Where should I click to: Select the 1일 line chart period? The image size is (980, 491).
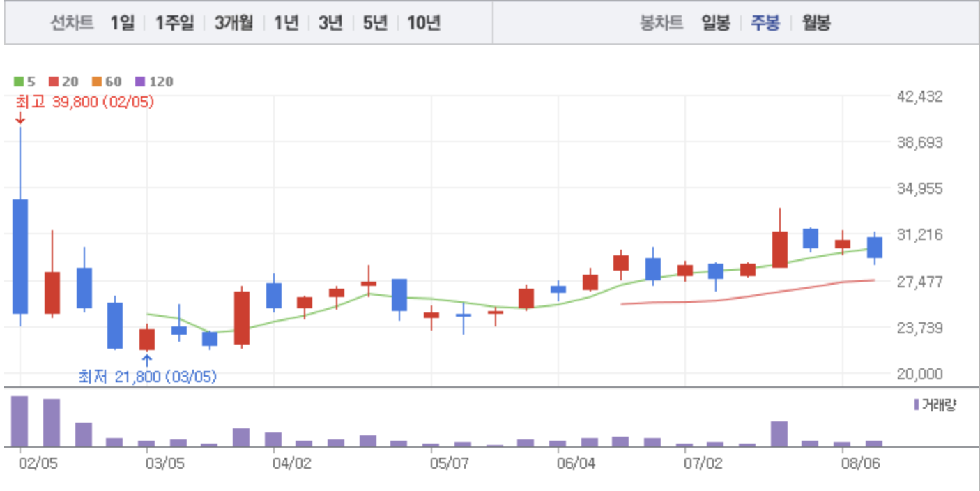(122, 23)
